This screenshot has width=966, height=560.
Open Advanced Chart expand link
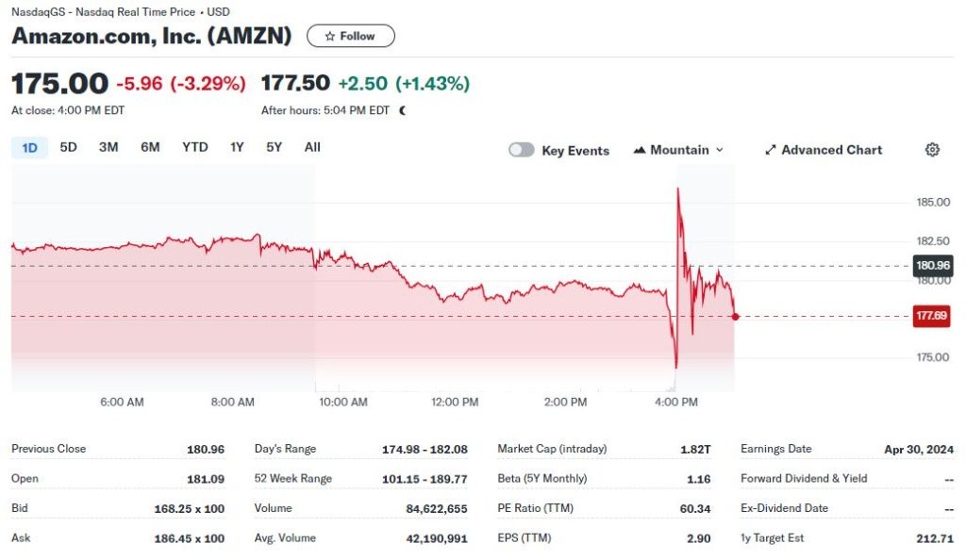[x=824, y=150]
